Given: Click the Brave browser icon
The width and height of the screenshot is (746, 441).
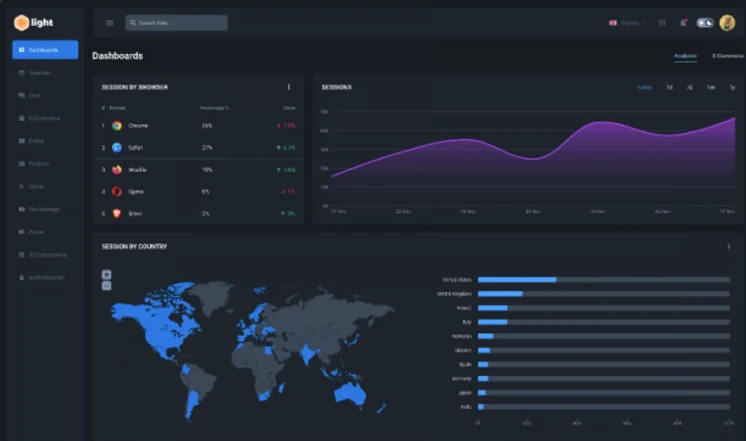Looking at the screenshot, I should point(117,214).
